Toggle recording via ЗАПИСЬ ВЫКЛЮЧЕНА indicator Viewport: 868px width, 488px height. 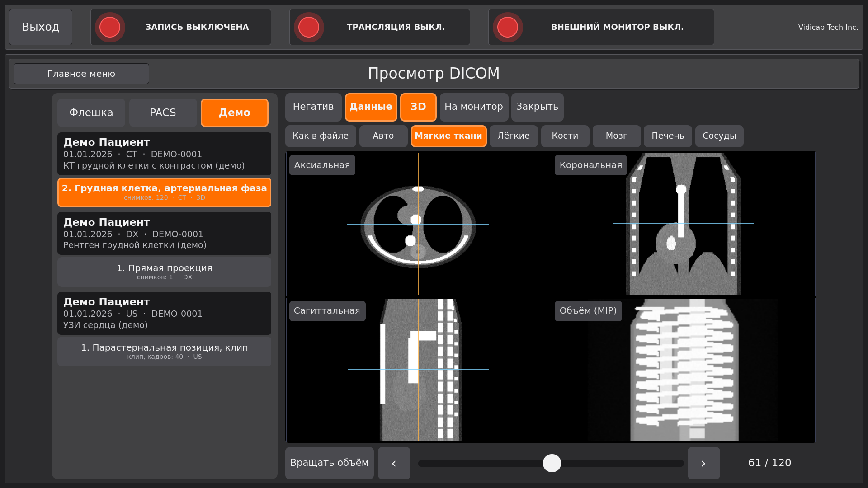coord(181,27)
